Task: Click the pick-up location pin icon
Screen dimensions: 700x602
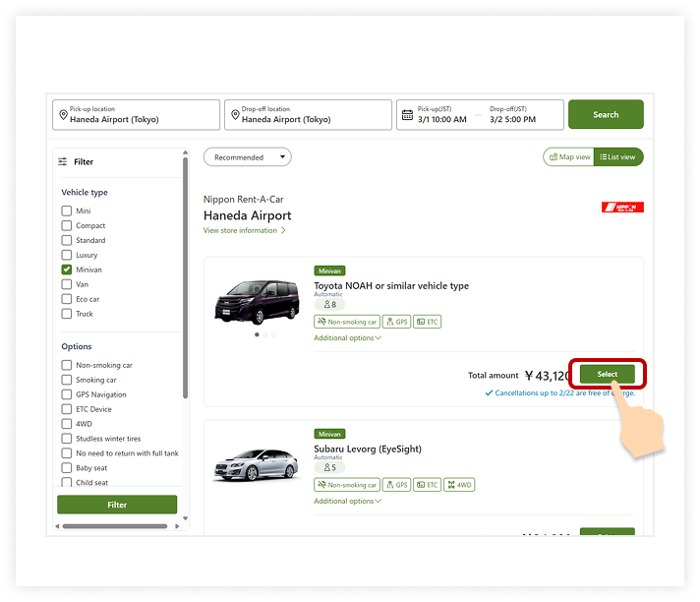Action: click(63, 115)
